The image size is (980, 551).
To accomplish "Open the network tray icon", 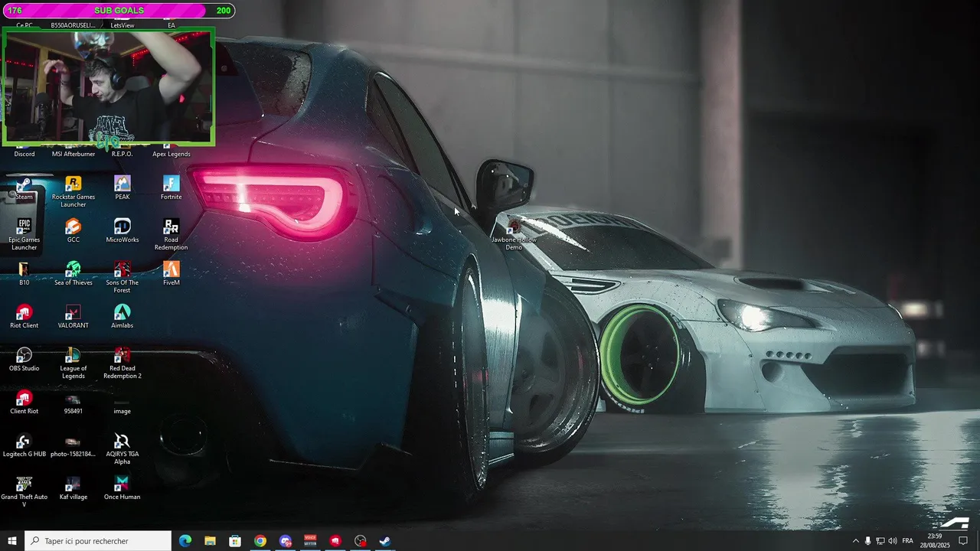I will (880, 541).
